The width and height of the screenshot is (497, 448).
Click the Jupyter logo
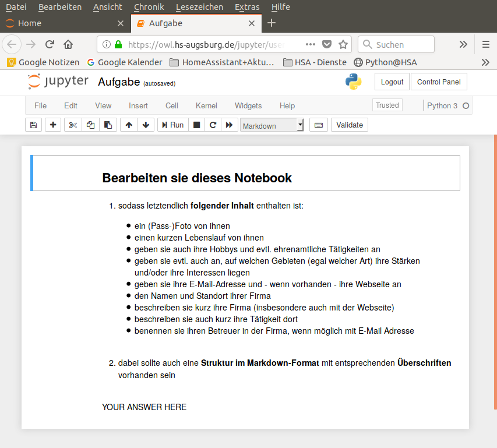58,82
